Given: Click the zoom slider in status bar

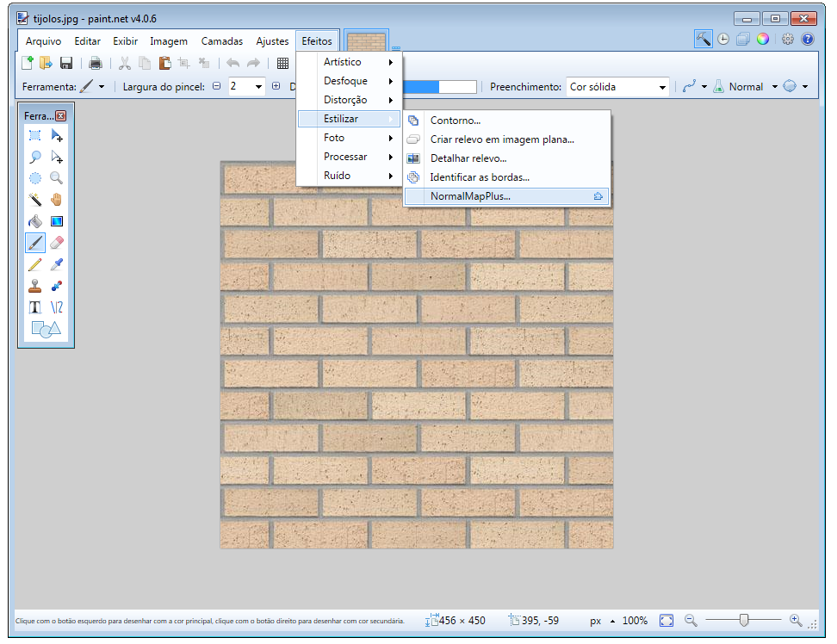Looking at the screenshot, I should pos(743,620).
